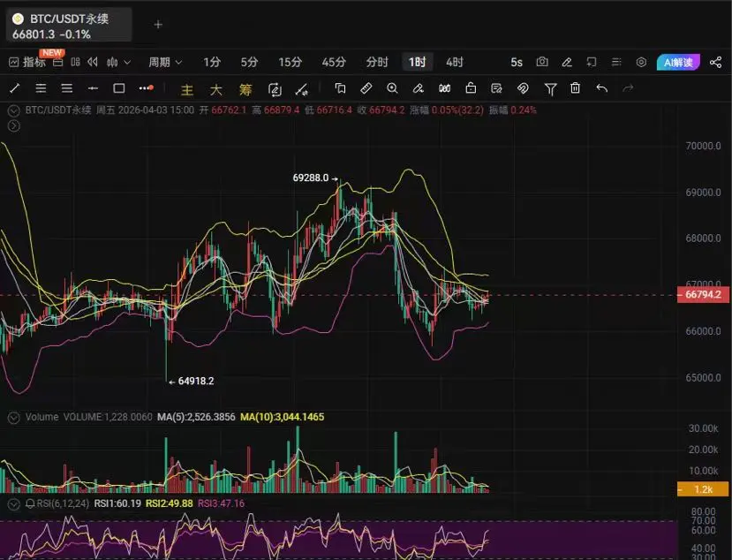Select the trend line drawing tool

(15, 87)
